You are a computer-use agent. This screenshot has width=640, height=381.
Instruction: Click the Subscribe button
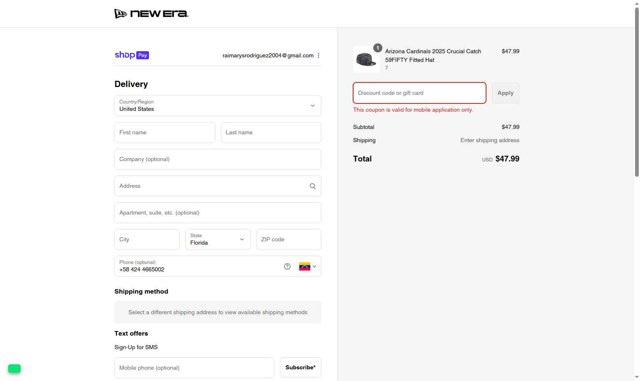(x=300, y=368)
